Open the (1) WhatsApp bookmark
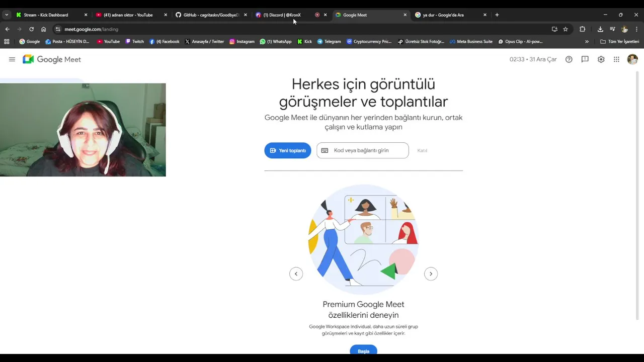Viewport: 644px width, 362px height. coord(276,42)
